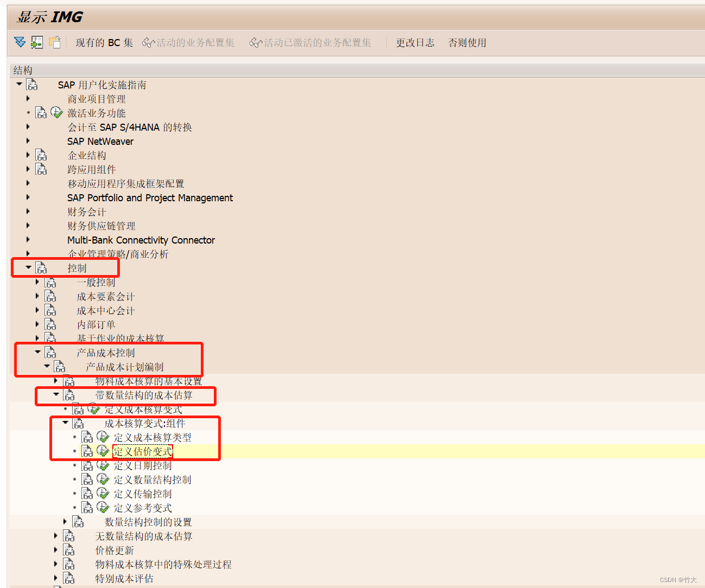The image size is (705, 588).
Task: Select 移动应用程序集成框架配置 row
Action: [x=126, y=183]
